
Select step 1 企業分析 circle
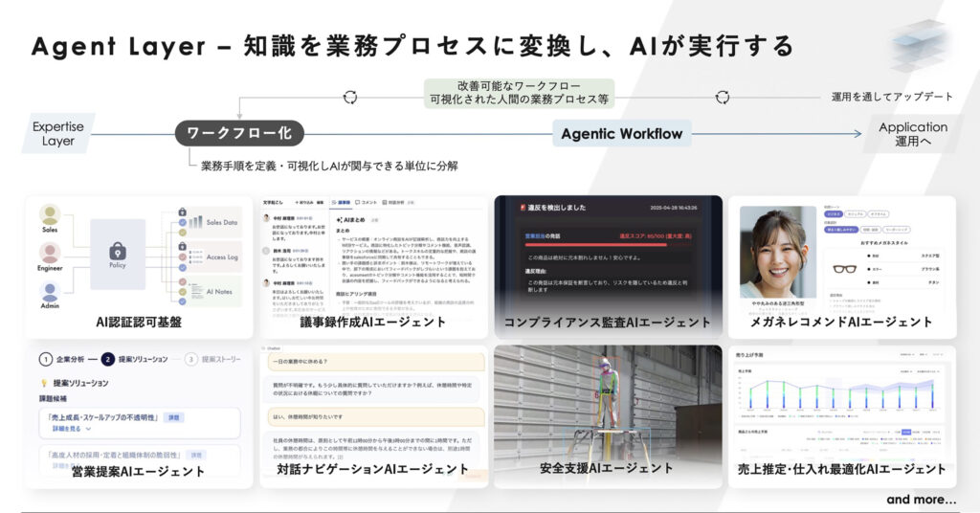45,360
